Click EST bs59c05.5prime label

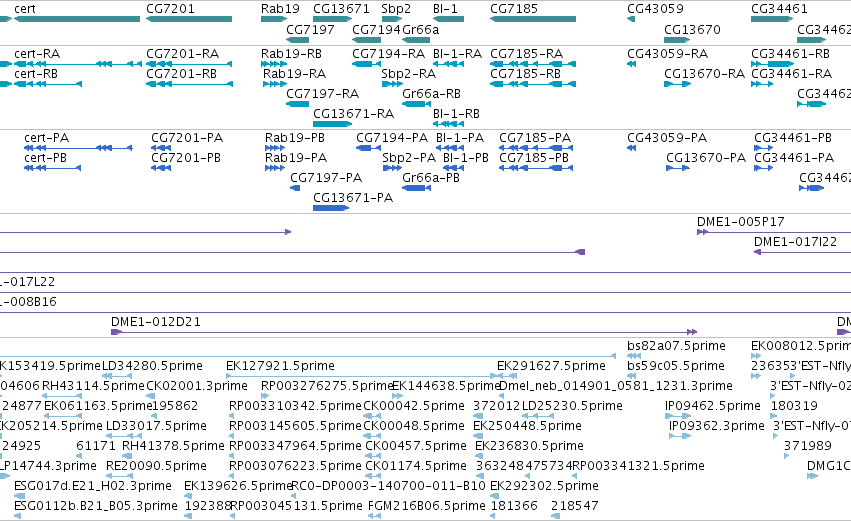(x=676, y=366)
